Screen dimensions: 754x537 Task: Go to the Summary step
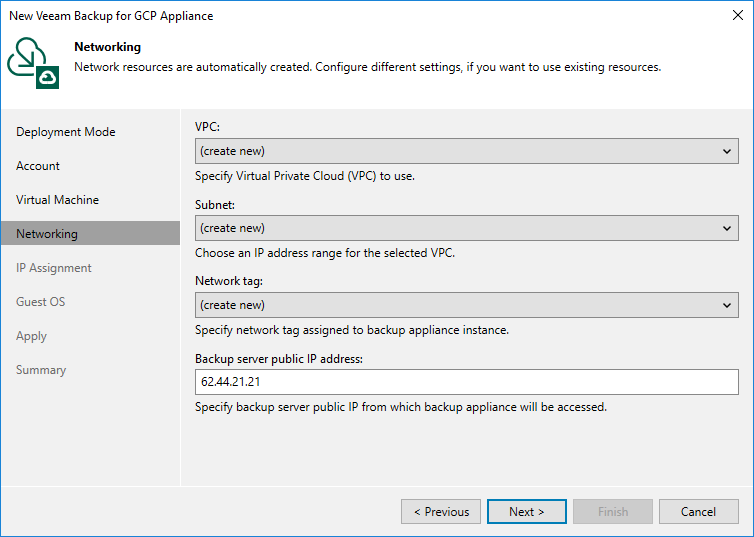41,370
